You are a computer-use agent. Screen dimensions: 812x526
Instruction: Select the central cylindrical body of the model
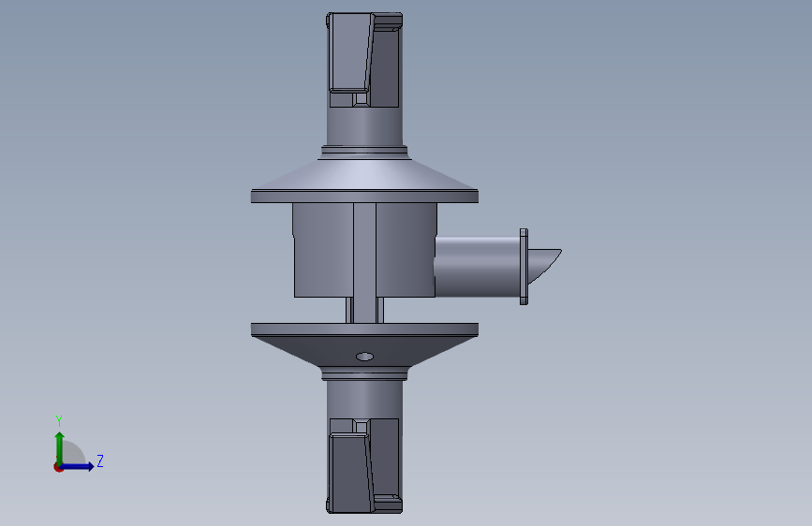coord(364,250)
